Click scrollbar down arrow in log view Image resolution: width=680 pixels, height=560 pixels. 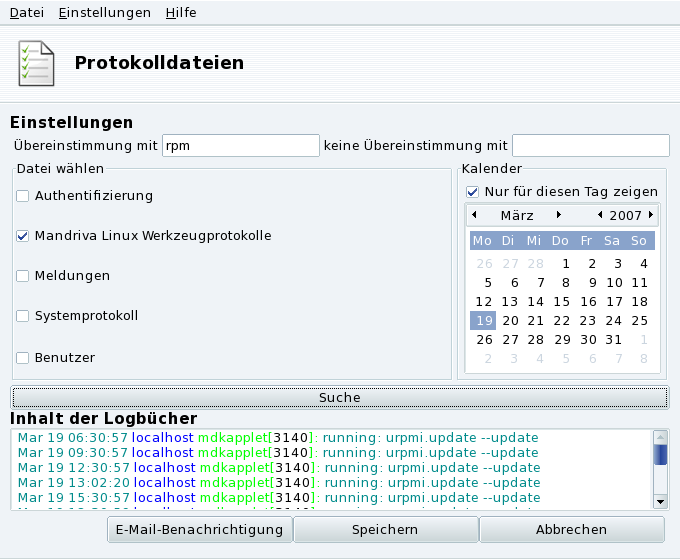pyautogui.click(x=660, y=501)
